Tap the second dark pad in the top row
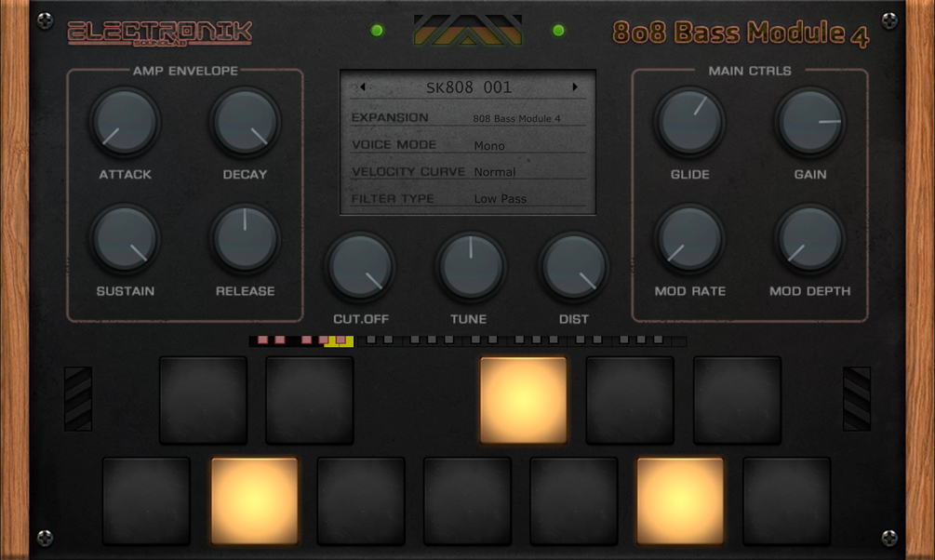Viewport: 935px width, 560px height. click(310, 400)
